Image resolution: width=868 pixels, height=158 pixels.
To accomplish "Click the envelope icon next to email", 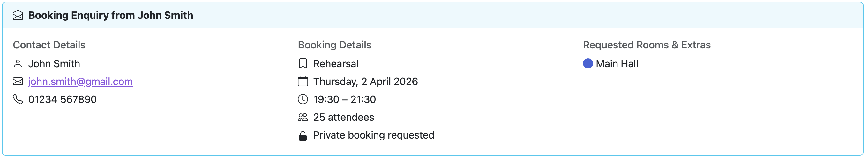I will click(x=18, y=81).
